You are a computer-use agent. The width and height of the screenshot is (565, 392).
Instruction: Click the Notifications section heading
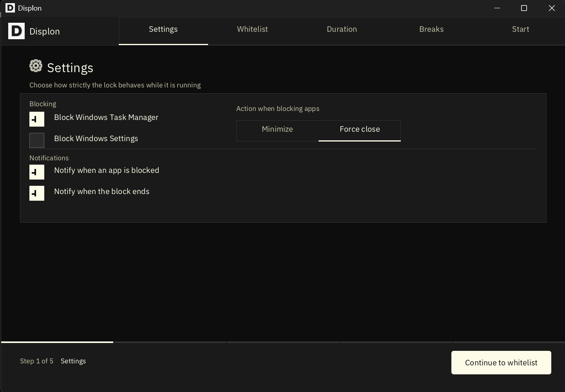[49, 158]
